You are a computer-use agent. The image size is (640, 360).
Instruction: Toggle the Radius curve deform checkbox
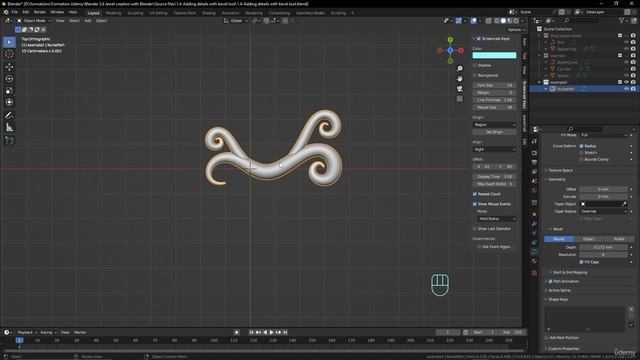coord(582,146)
